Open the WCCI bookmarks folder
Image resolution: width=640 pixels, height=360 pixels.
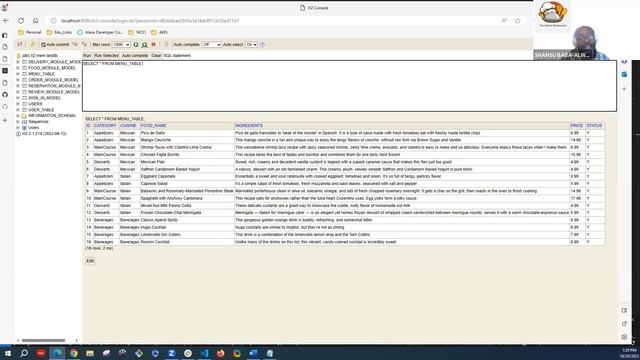pyautogui.click(x=137, y=32)
